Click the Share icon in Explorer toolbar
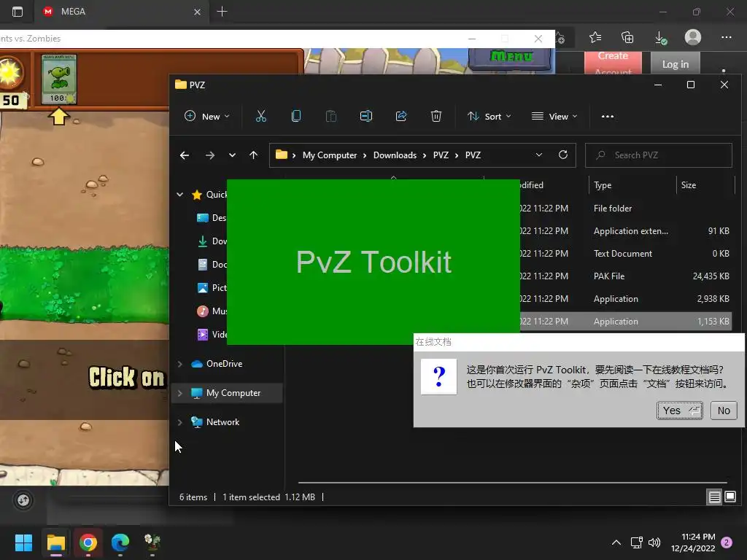747x560 pixels. pos(401,116)
